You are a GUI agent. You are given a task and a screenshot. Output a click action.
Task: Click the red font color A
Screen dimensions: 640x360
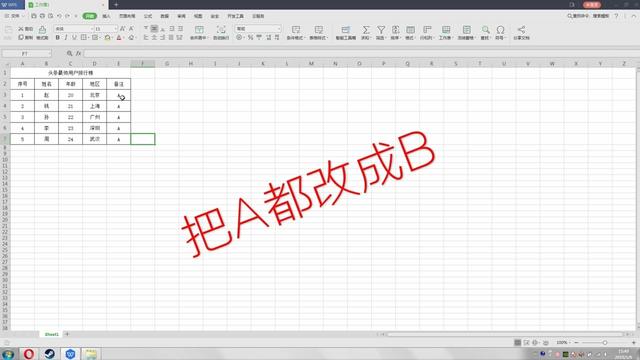119,38
